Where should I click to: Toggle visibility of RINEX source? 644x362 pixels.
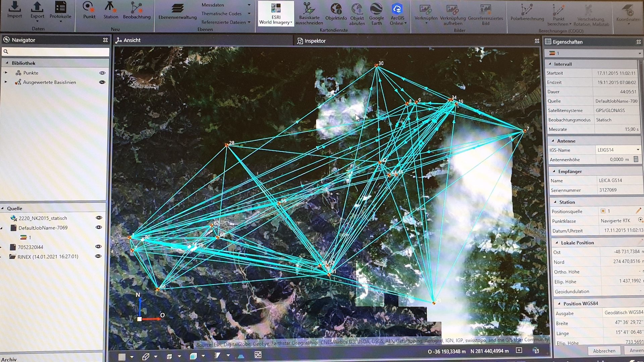(x=98, y=256)
